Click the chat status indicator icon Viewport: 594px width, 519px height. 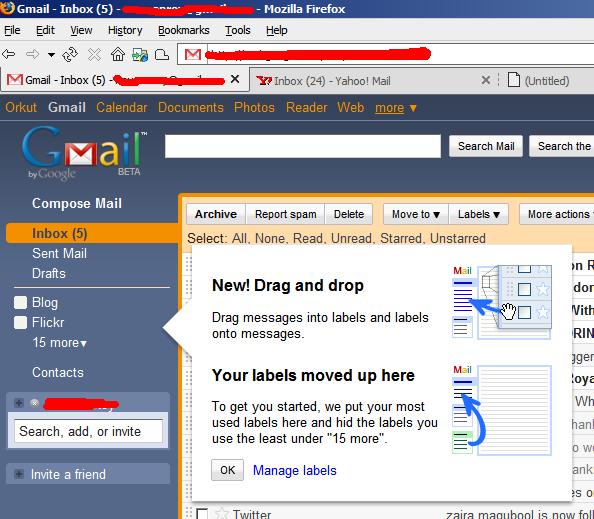click(34, 403)
